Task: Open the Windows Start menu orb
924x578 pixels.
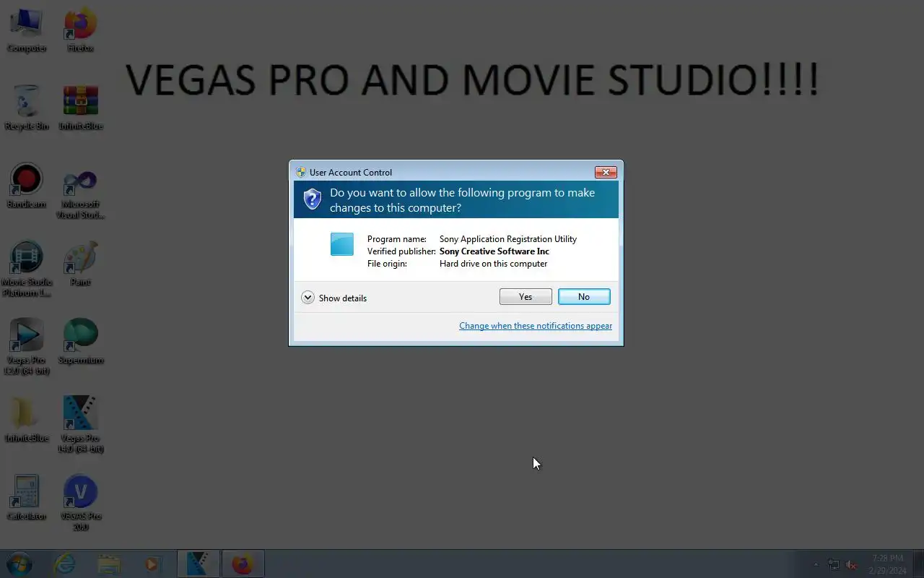Action: [x=19, y=564]
